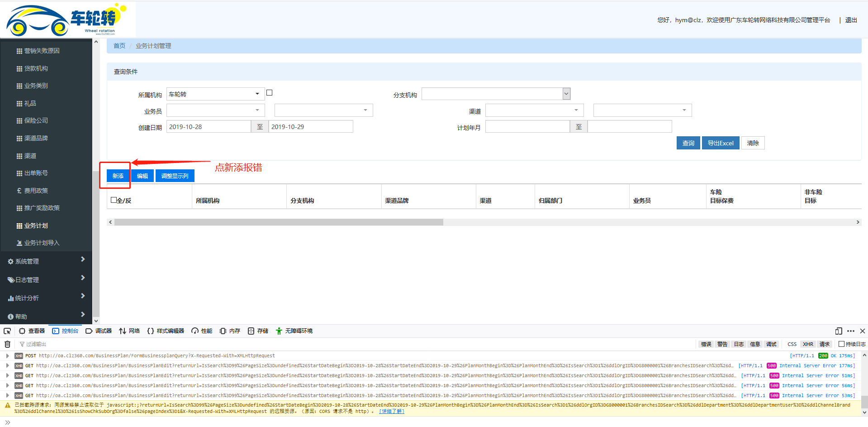Toggle the 错误 console filter
The height and width of the screenshot is (427, 868).
point(706,344)
